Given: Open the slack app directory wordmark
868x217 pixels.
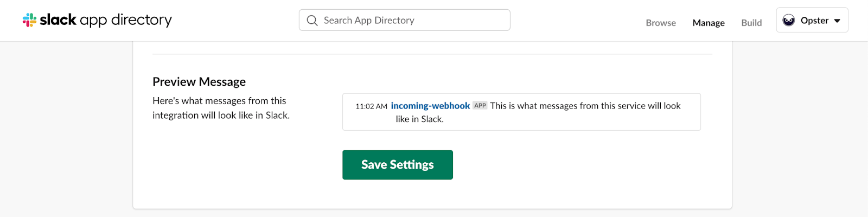Looking at the screenshot, I should coord(106,20).
